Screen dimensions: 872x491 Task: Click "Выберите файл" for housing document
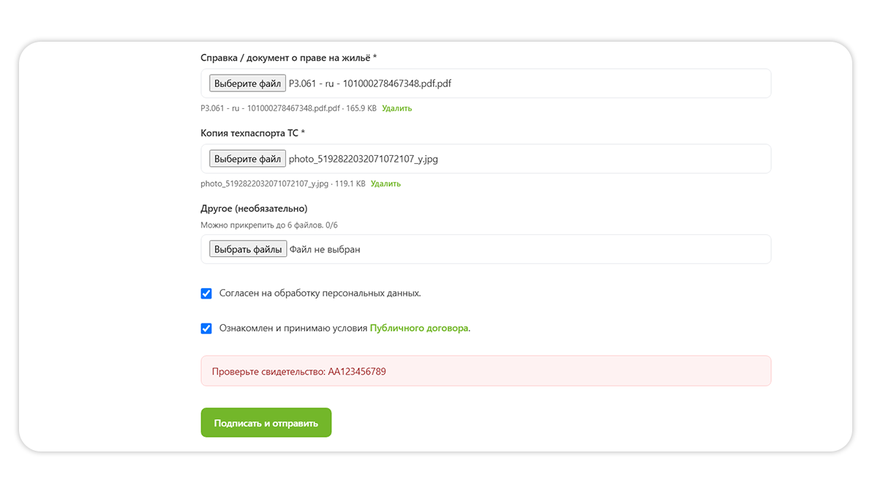click(247, 83)
